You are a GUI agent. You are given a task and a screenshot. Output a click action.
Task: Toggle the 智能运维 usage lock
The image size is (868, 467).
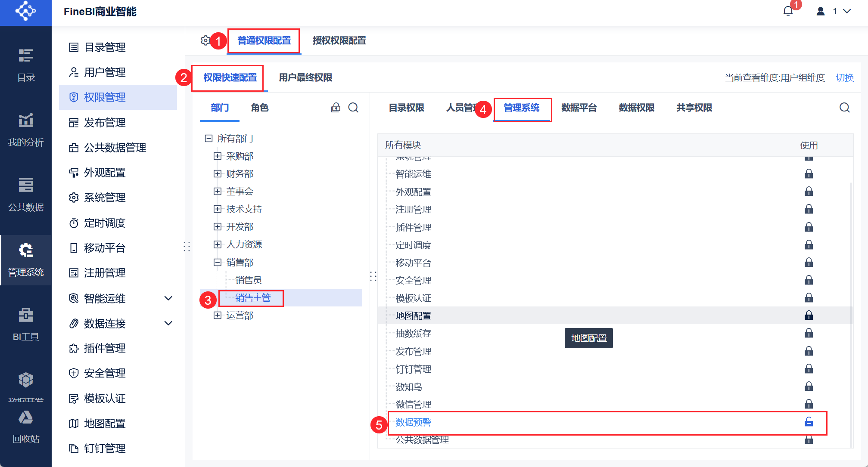809,174
